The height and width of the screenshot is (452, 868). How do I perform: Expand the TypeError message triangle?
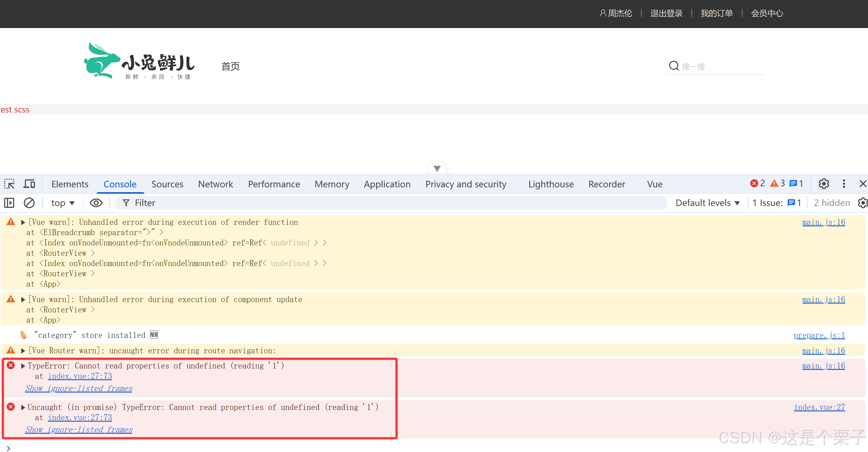pyautogui.click(x=23, y=366)
